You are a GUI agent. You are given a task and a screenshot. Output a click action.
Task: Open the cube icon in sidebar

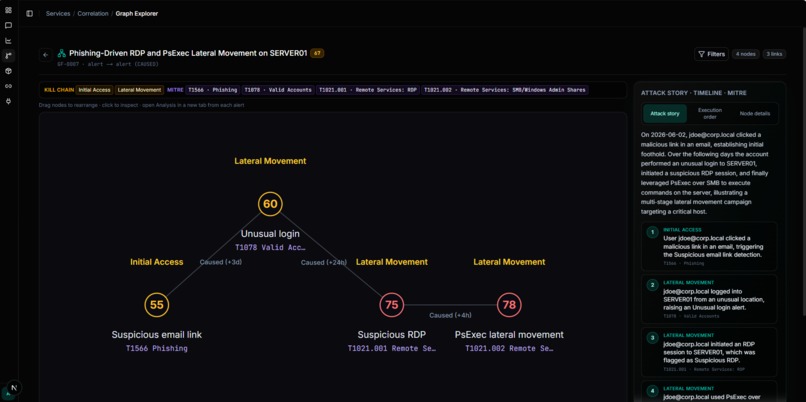pos(8,71)
